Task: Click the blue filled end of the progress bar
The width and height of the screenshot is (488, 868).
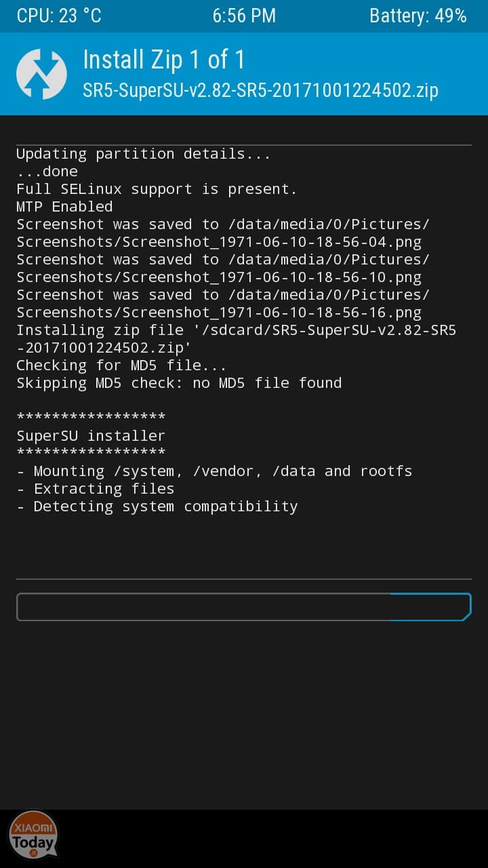Action: point(430,607)
